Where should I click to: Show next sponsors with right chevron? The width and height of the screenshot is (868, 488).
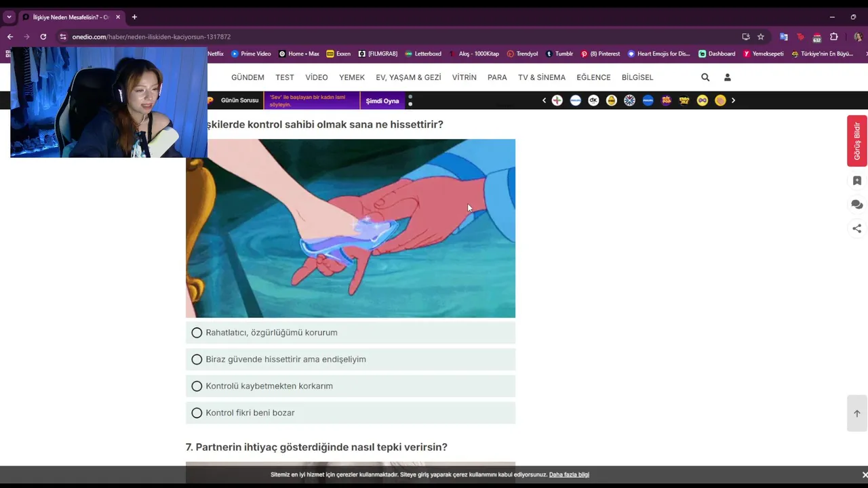733,100
